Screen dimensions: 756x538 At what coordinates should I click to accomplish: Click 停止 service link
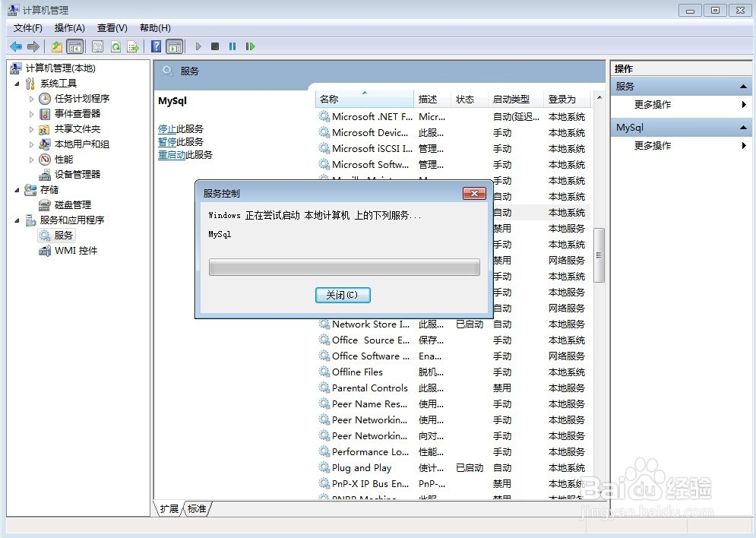(167, 129)
